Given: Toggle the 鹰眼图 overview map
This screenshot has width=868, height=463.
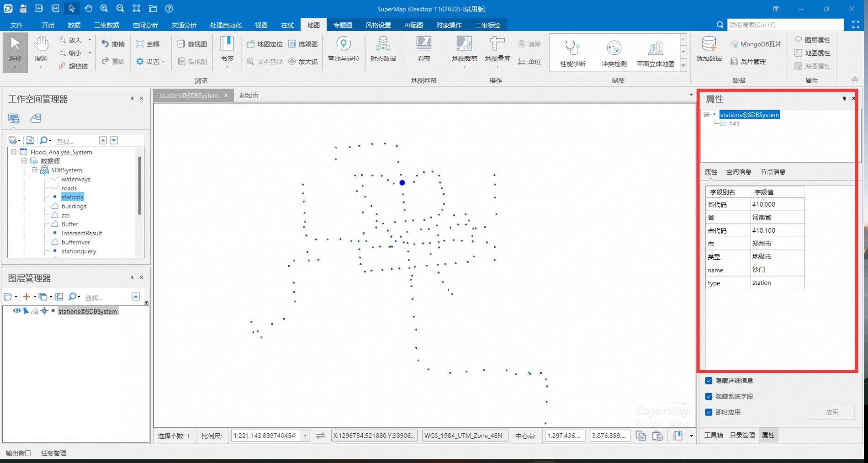Looking at the screenshot, I should [303, 44].
